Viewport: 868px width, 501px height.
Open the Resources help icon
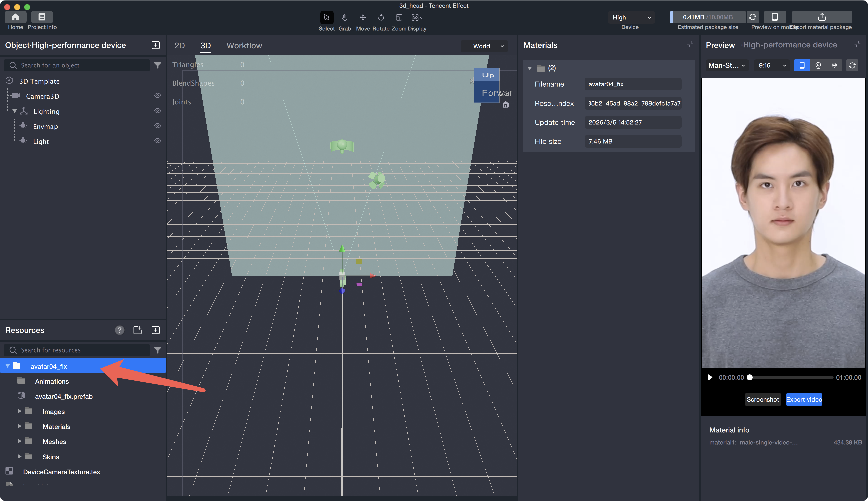pyautogui.click(x=119, y=330)
